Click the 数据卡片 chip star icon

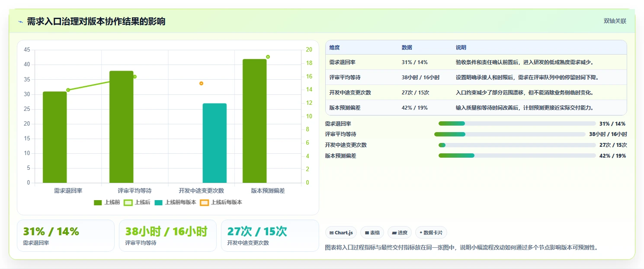click(421, 233)
